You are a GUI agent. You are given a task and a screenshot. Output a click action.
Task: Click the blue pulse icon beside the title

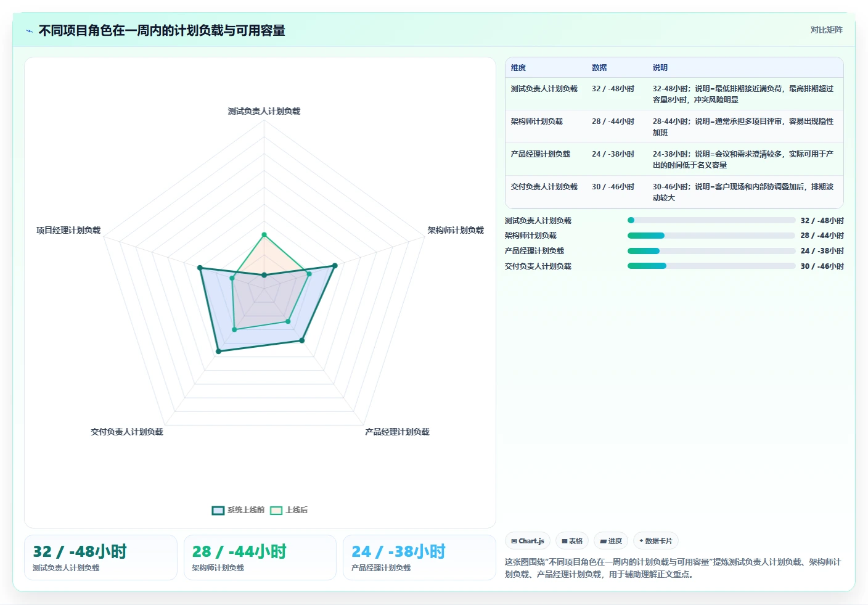click(x=29, y=31)
